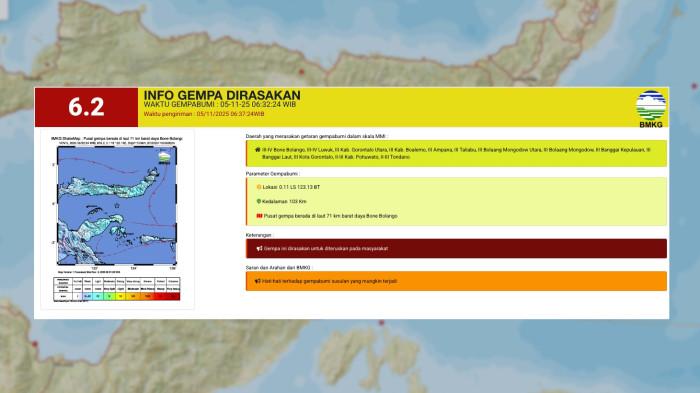Click the 'Saran dan Arahan dari BMKG' label
This screenshot has width=700, height=393.
tap(279, 268)
